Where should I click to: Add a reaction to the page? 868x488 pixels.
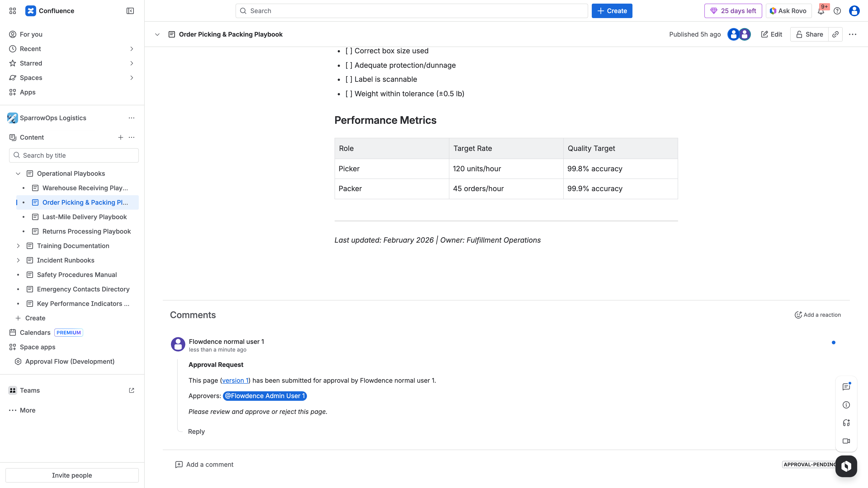[817, 314]
